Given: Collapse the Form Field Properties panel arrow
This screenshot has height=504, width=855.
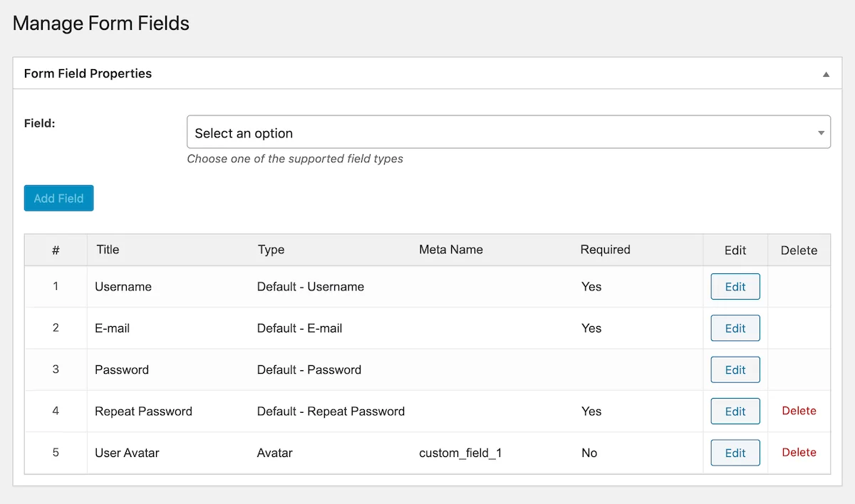Looking at the screenshot, I should (826, 74).
